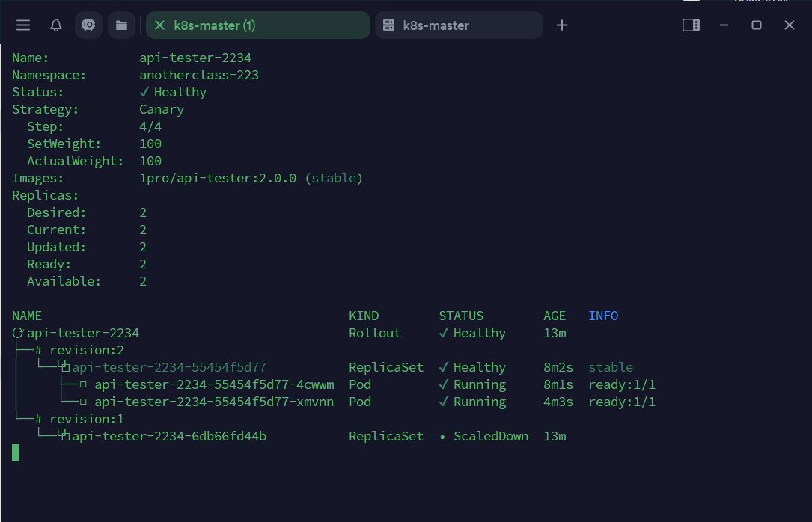This screenshot has width=812, height=522.
Task: Click pod name ending in xmvnn
Action: [x=214, y=402]
